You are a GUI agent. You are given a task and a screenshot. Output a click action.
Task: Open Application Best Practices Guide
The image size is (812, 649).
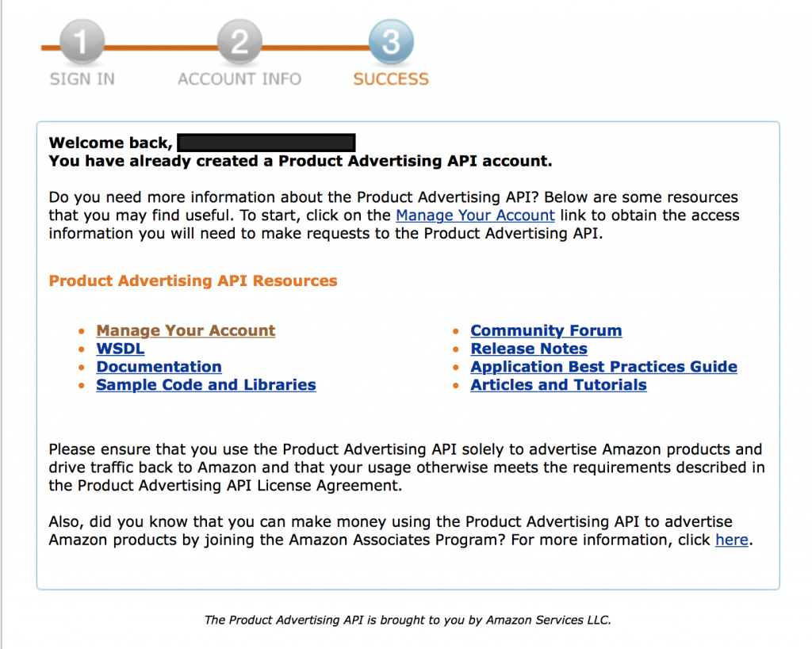pos(603,367)
